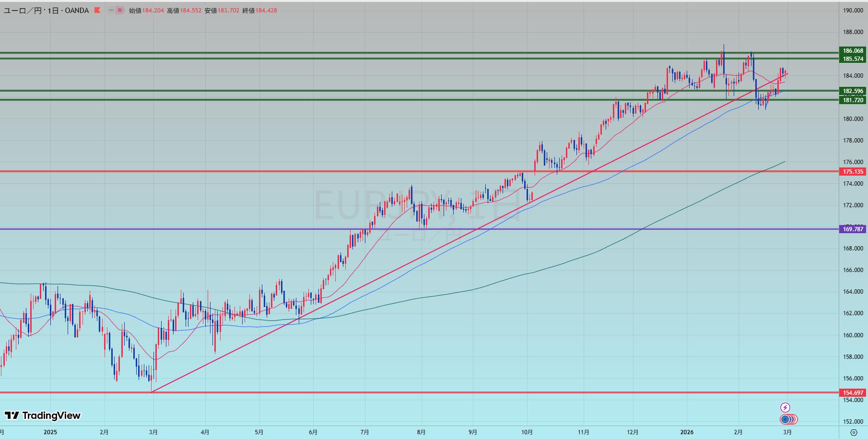868x439 pixels.
Task: Click the 181.720 price level label
Action: [853, 100]
